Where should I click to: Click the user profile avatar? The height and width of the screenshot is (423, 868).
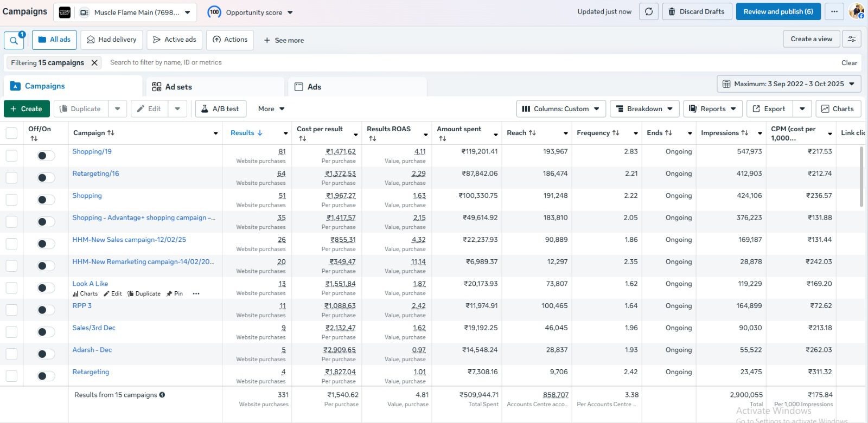pyautogui.click(x=857, y=11)
